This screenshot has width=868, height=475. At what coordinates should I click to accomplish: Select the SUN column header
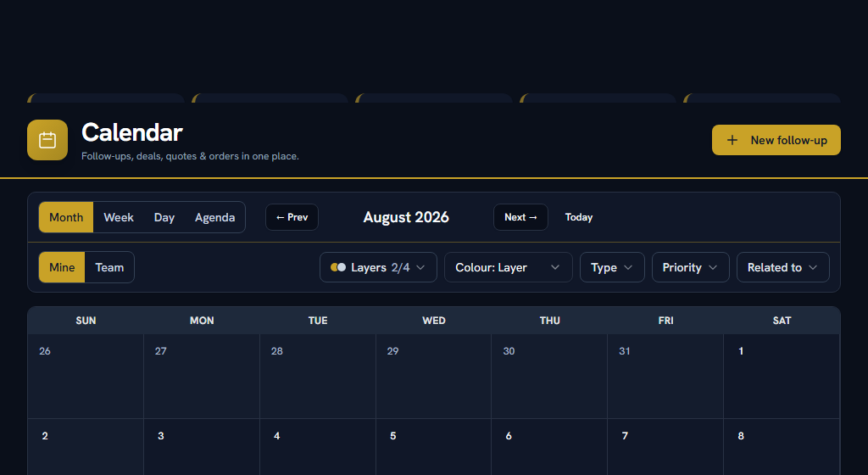click(86, 321)
